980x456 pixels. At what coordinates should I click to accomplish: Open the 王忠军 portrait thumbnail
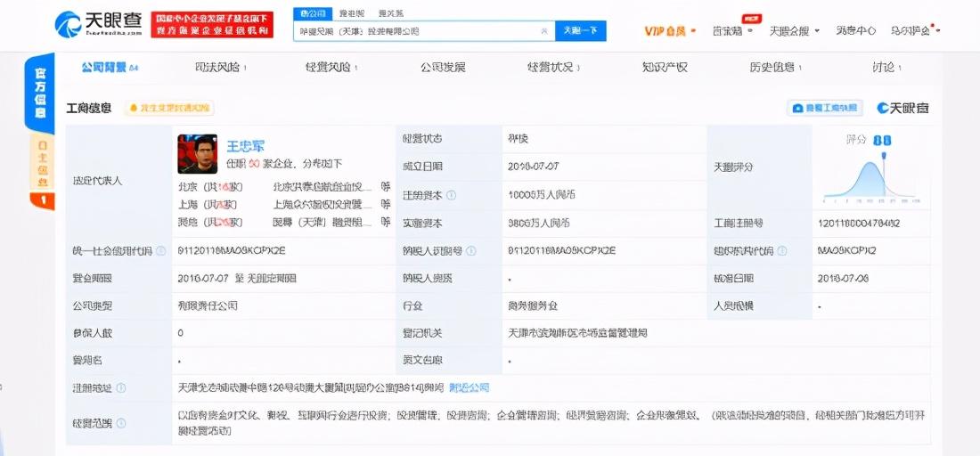coord(198,154)
